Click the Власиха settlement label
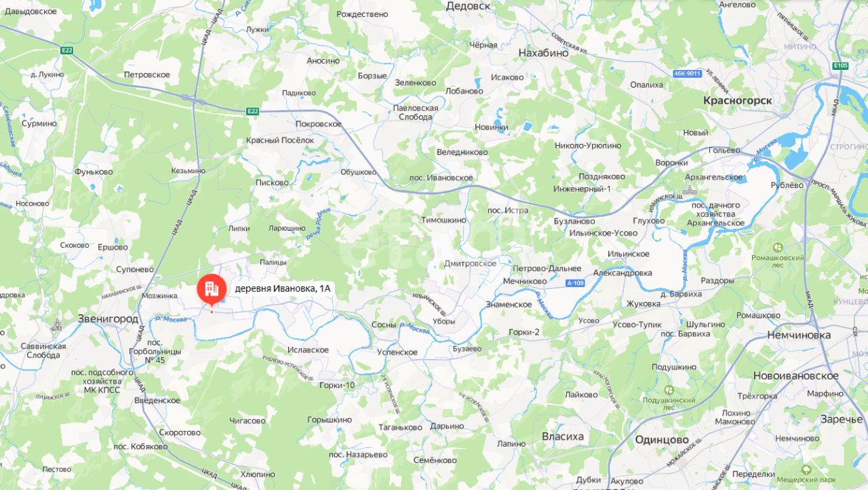 (x=563, y=436)
